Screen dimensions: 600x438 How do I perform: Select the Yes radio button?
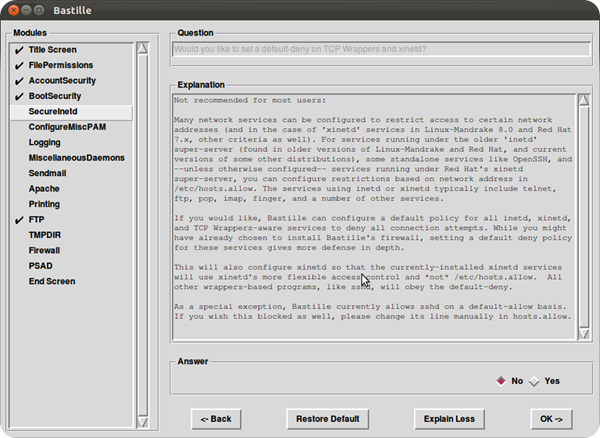(534, 381)
